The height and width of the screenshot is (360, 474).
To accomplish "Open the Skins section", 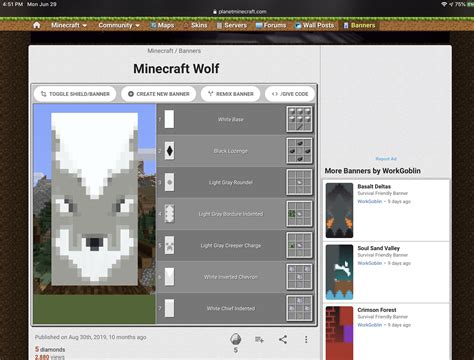I will pyautogui.click(x=195, y=25).
